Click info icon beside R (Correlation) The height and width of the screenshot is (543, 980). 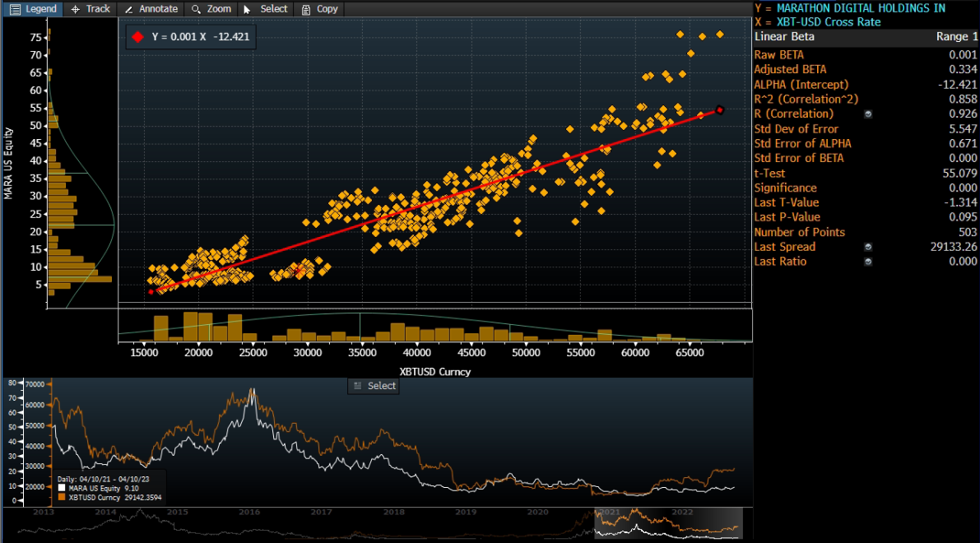pyautogui.click(x=867, y=114)
